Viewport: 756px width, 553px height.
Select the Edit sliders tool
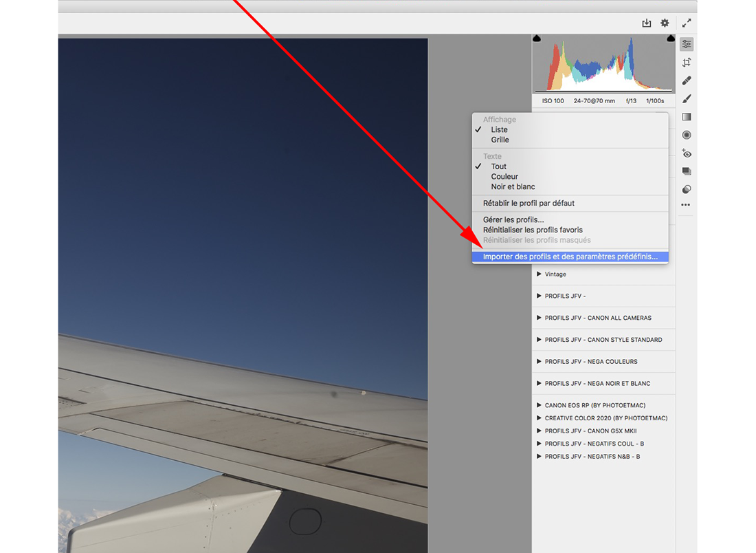click(x=686, y=44)
